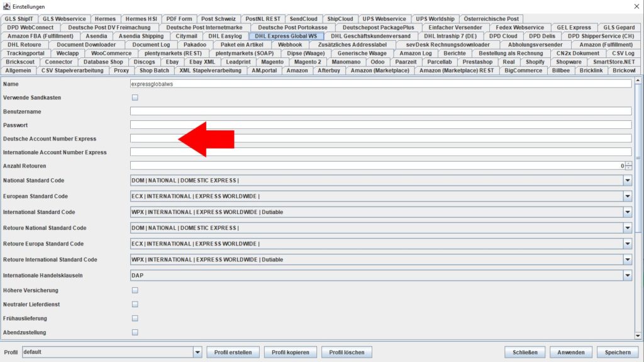Click Profil löschen button
Screen dimensions: 644x362
point(347,352)
